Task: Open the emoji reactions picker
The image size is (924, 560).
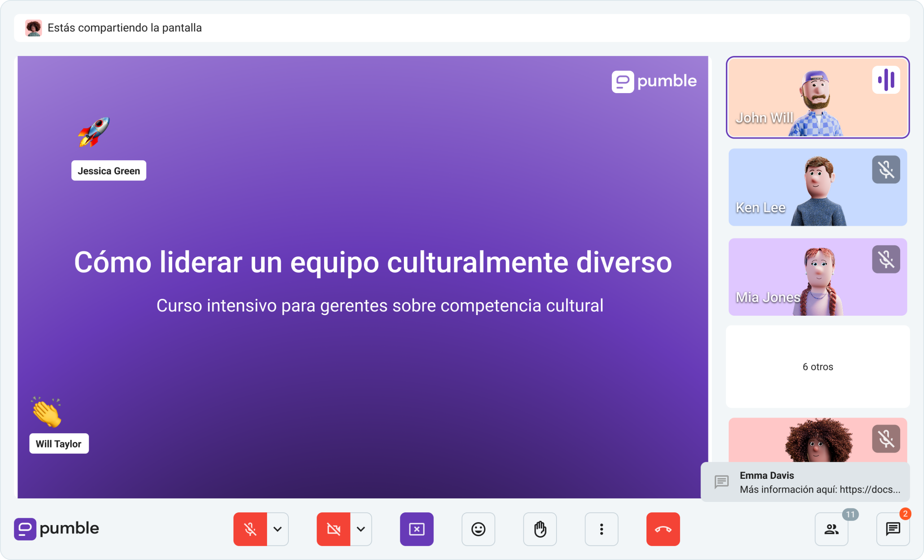Action: (478, 529)
